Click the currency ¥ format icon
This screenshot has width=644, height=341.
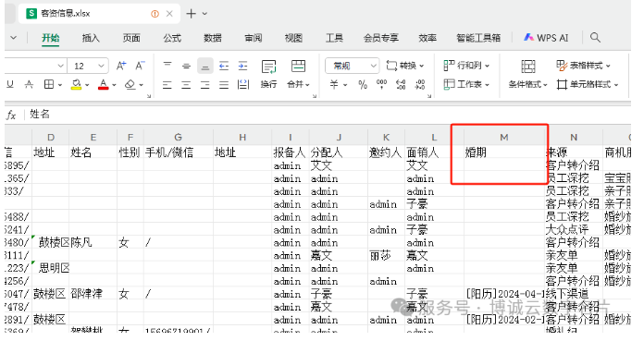coord(334,84)
